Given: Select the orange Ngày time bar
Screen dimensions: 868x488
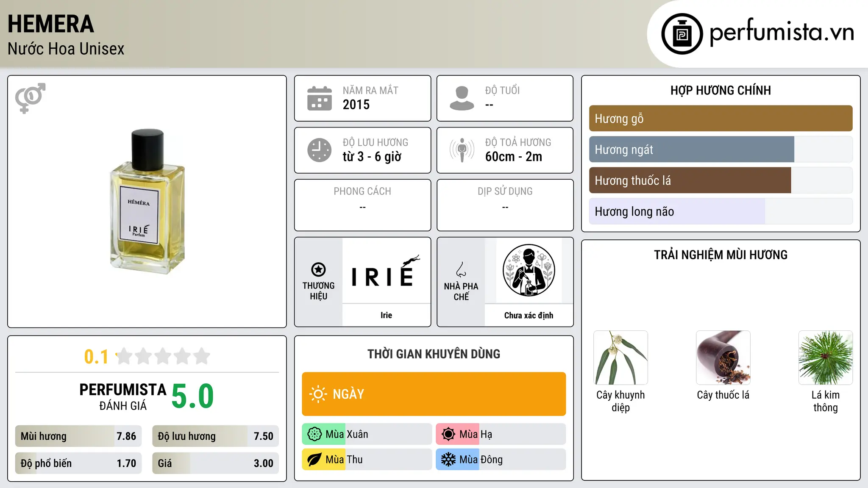Looking at the screenshot, I should (x=434, y=394).
